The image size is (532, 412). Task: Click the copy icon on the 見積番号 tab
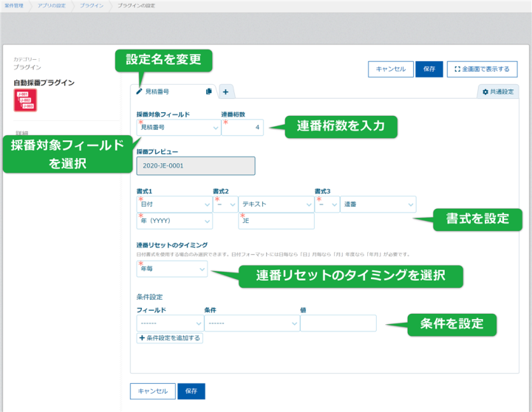[209, 92]
